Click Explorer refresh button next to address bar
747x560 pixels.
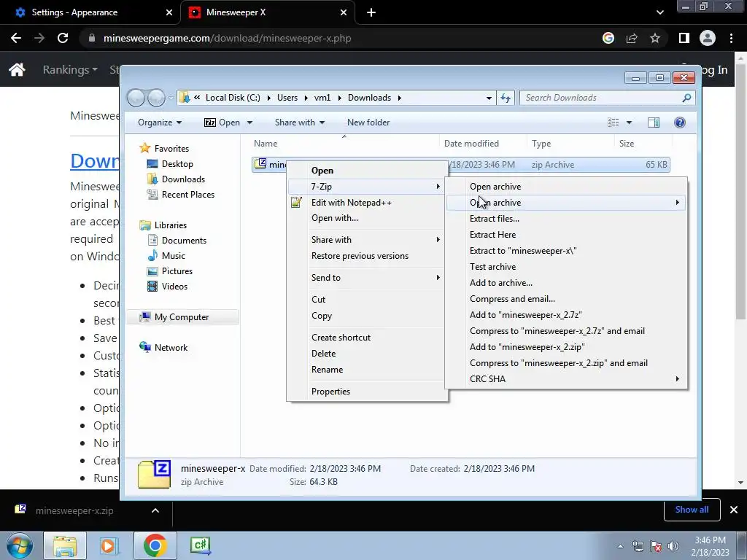tap(506, 98)
